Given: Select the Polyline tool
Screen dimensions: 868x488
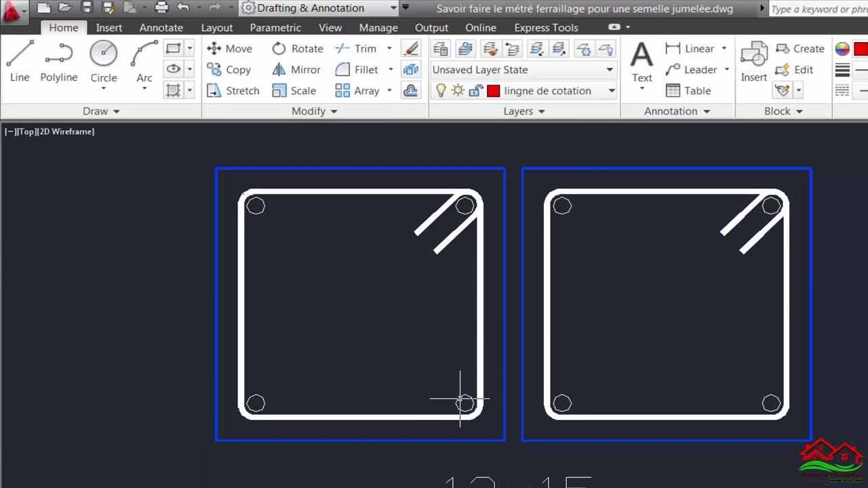Looking at the screenshot, I should point(58,62).
